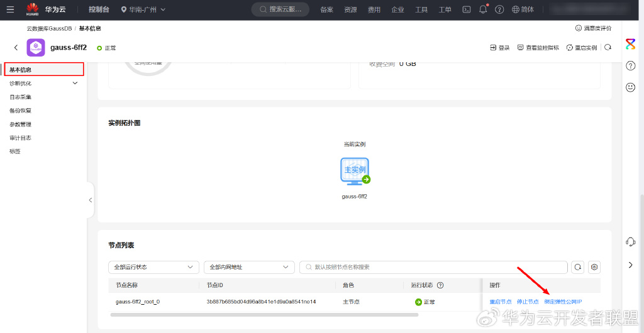Open the hamburger main menu
This screenshot has height=333, width=644.
click(x=10, y=9)
